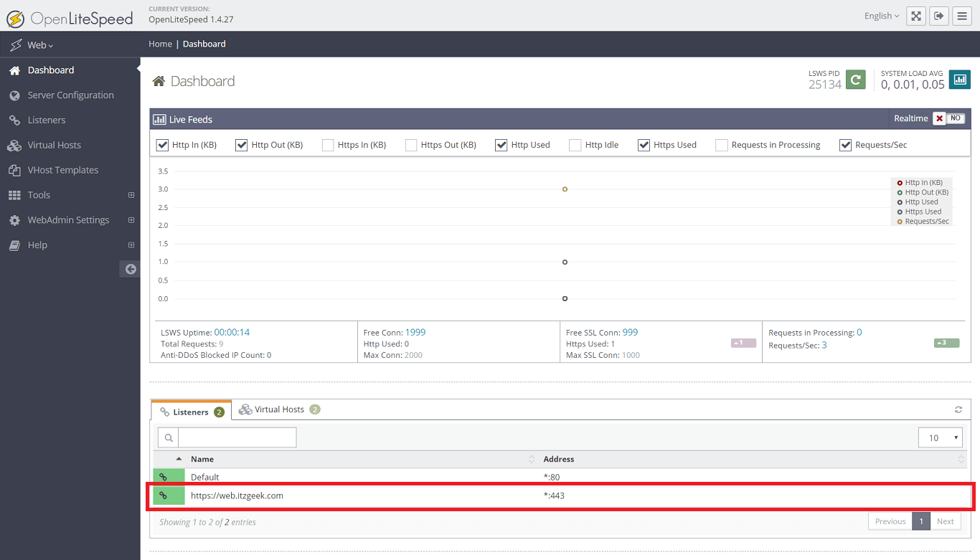Click page 1 pagination button
Image resolution: width=980 pixels, height=560 pixels.
921,521
